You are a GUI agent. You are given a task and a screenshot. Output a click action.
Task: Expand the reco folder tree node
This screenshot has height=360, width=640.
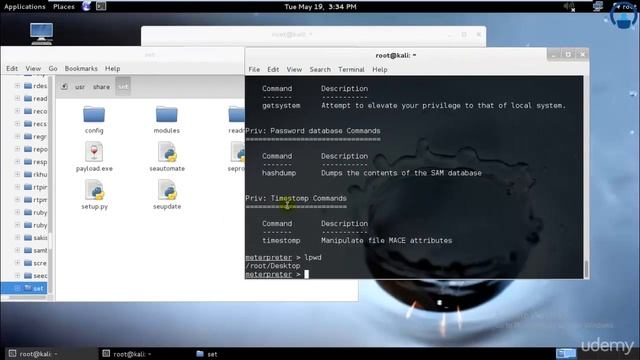click(17, 111)
